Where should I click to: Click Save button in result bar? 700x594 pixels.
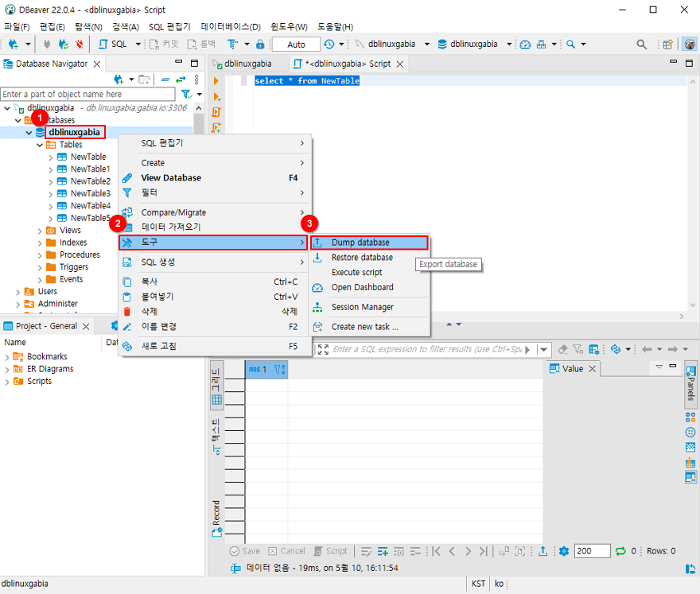tap(245, 551)
